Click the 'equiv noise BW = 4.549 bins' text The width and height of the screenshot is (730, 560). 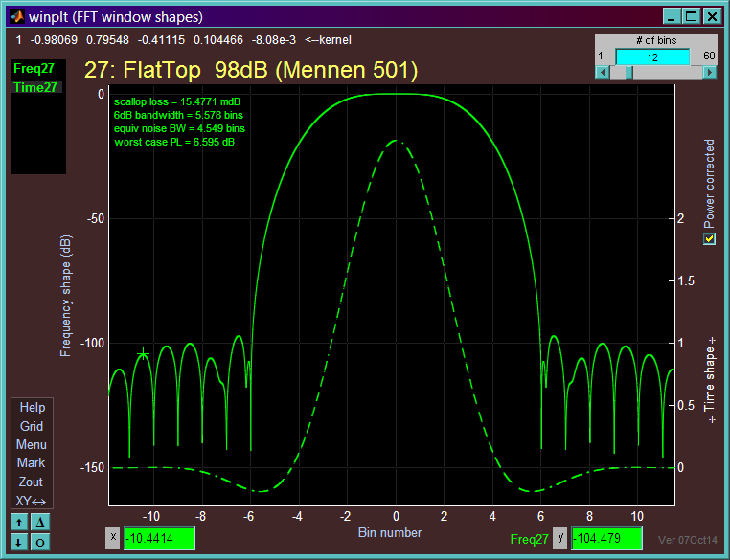tap(179, 128)
